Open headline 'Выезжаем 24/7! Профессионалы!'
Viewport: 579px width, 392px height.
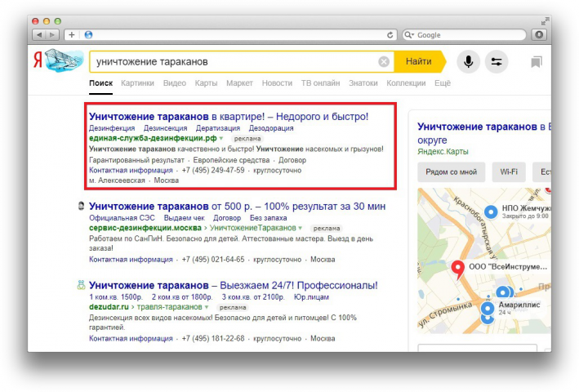[234, 285]
